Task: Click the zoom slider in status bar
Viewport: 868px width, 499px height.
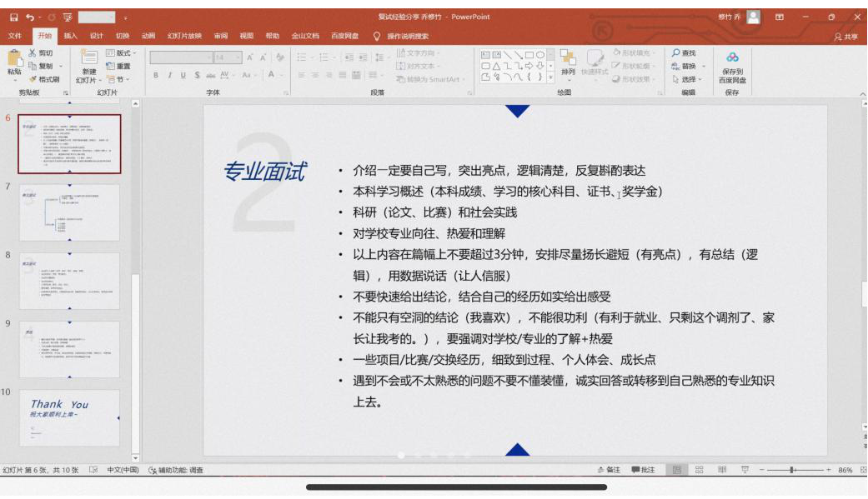Action: [792, 470]
